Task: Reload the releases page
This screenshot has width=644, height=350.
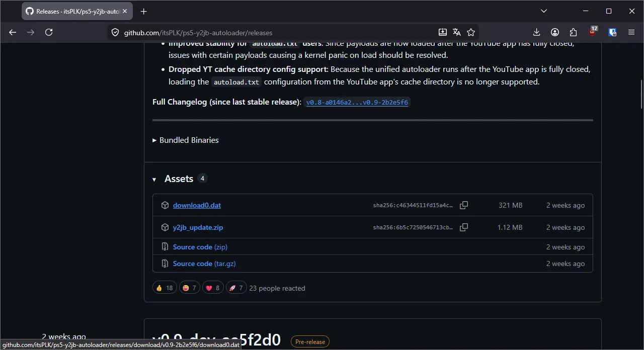Action: (x=49, y=32)
